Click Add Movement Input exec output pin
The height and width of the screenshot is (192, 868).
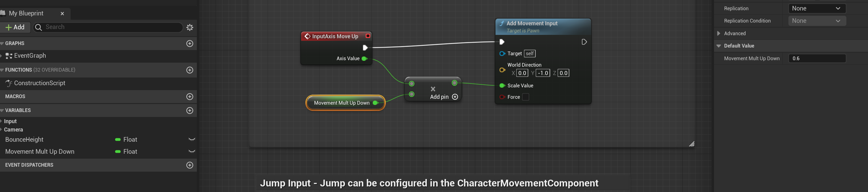[x=584, y=42]
